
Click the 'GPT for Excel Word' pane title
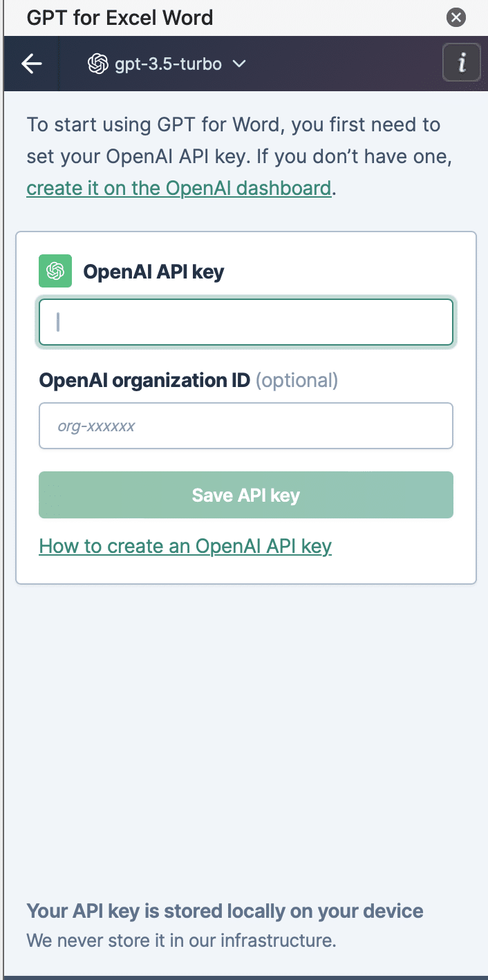(120, 17)
